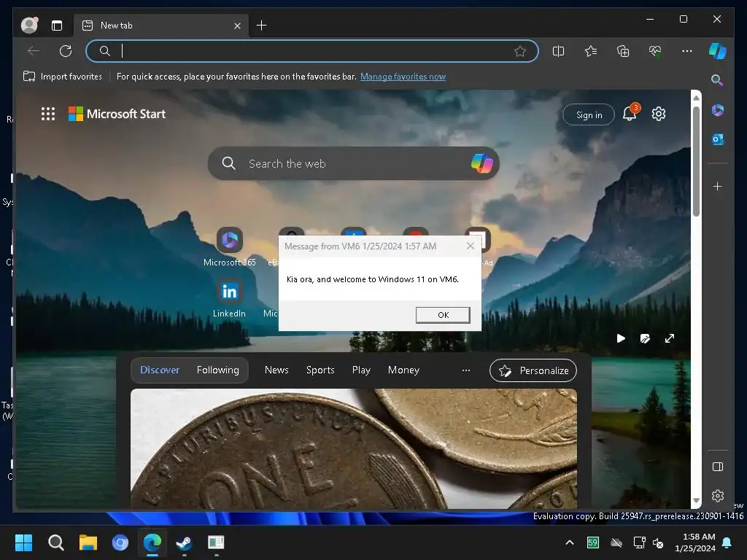This screenshot has width=747, height=560.
Task: Focus the Edge address bar
Action: (x=312, y=51)
